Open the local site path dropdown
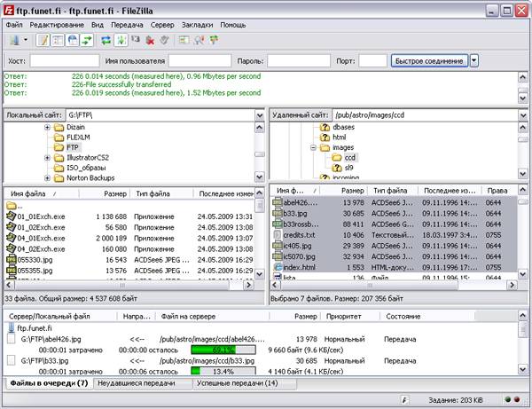The width and height of the screenshot is (532, 409). [x=260, y=115]
